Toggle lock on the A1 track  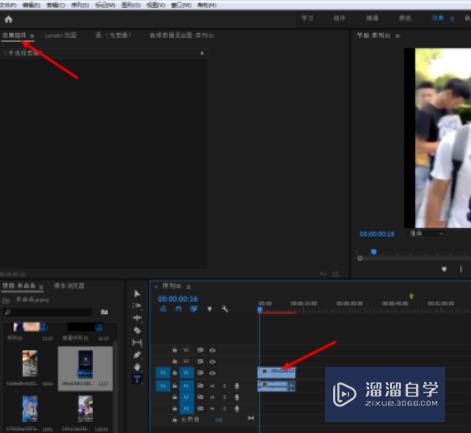pyautogui.click(x=175, y=386)
